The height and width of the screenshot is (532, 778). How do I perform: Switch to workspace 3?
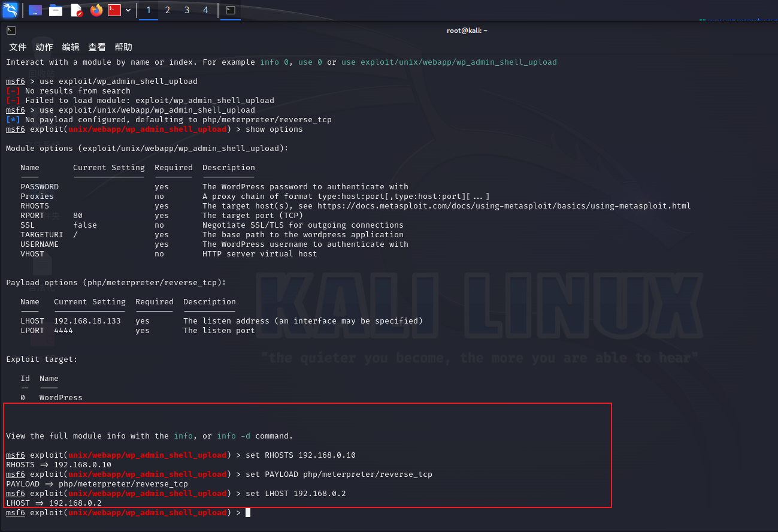pos(187,10)
